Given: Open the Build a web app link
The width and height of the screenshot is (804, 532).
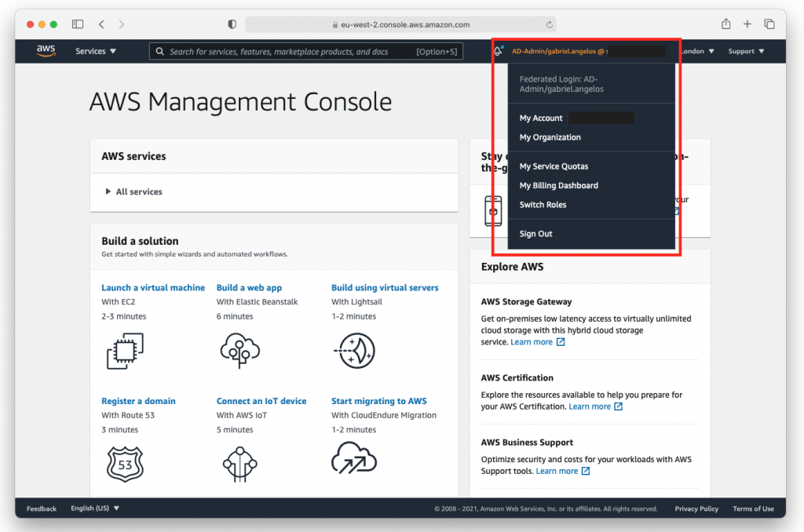Looking at the screenshot, I should coord(249,287).
